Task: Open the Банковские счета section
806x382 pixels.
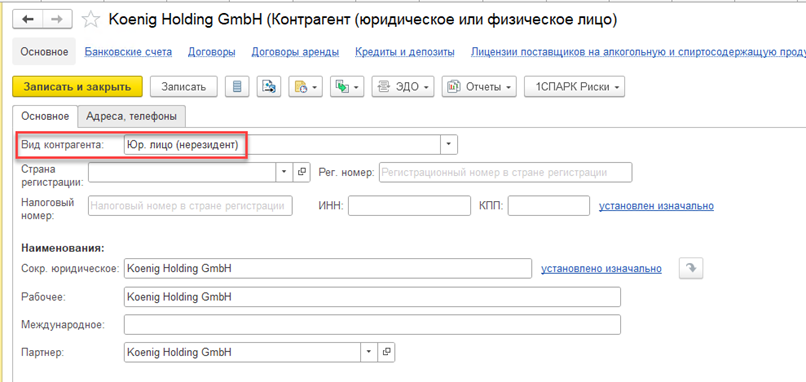Action: point(129,52)
